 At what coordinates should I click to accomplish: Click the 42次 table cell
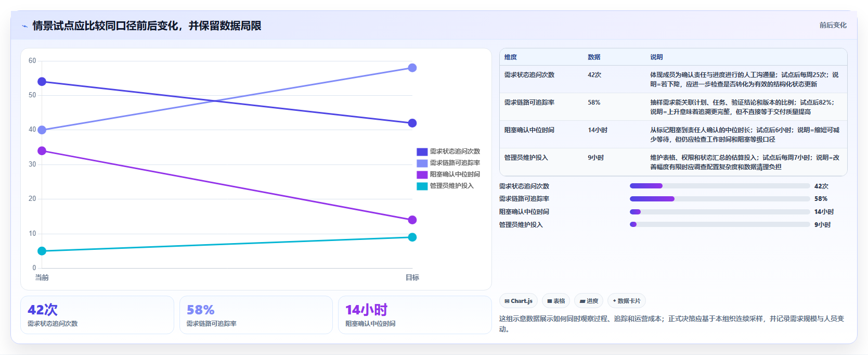coord(594,75)
